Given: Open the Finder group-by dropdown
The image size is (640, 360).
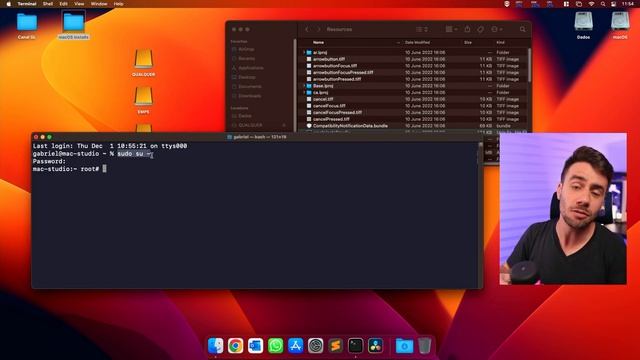Looking at the screenshot, I should click(451, 29).
